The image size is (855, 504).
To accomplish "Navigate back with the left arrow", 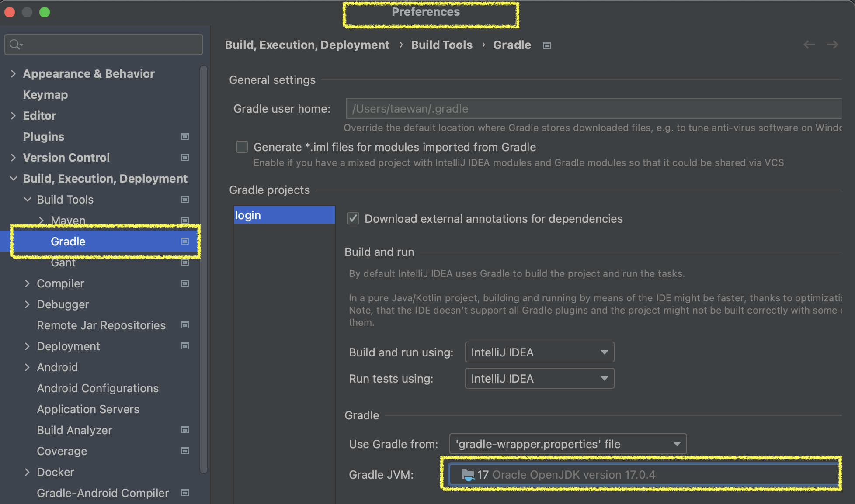I will (x=809, y=45).
